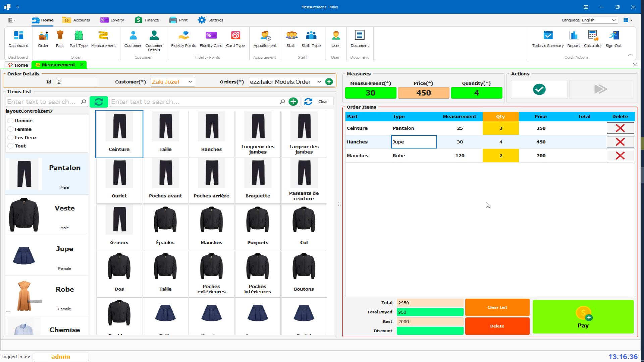Viewport: 644px width, 362px height.
Task: Click the Discount input field
Action: coord(430,331)
